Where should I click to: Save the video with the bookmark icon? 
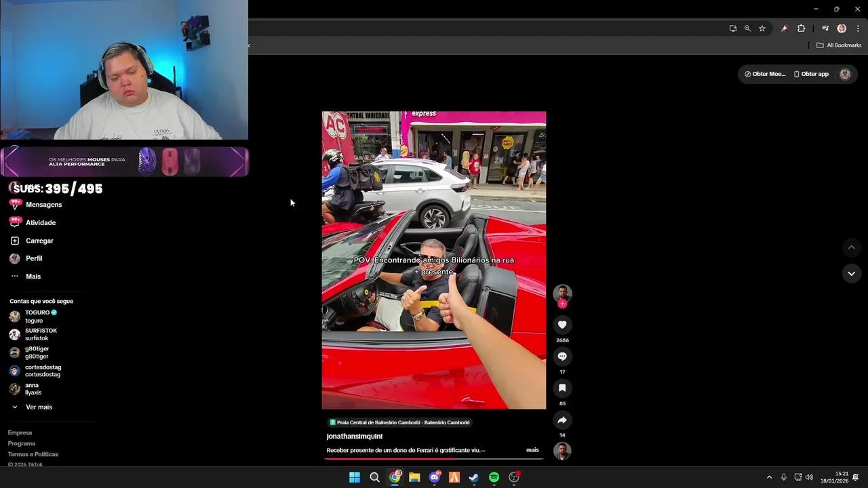coord(561,388)
